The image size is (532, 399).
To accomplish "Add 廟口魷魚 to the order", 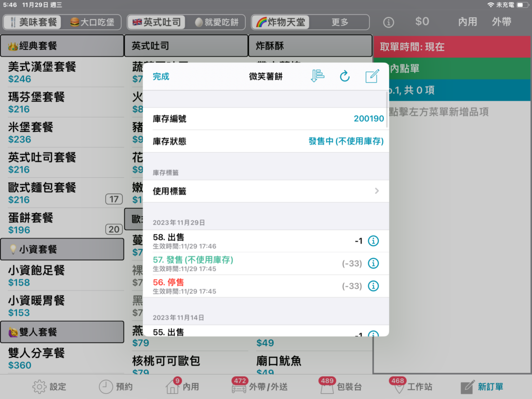I will pos(311,363).
